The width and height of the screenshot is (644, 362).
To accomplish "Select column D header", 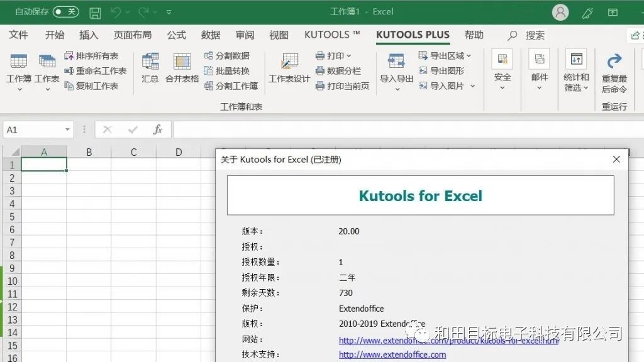I will [179, 152].
